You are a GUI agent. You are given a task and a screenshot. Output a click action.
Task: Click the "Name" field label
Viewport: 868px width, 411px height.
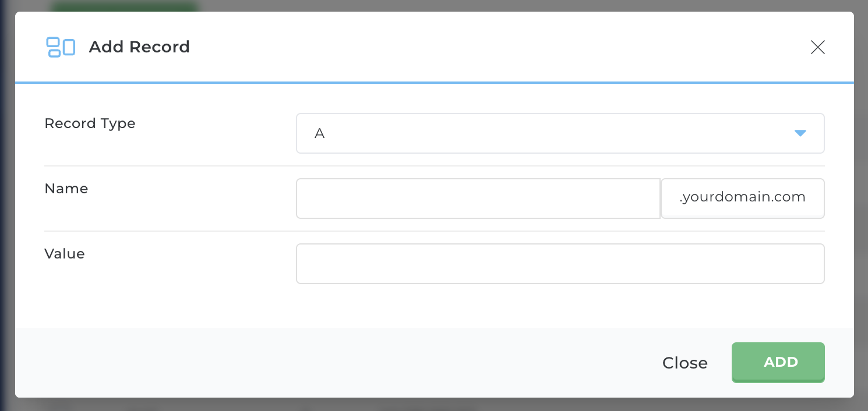click(66, 189)
